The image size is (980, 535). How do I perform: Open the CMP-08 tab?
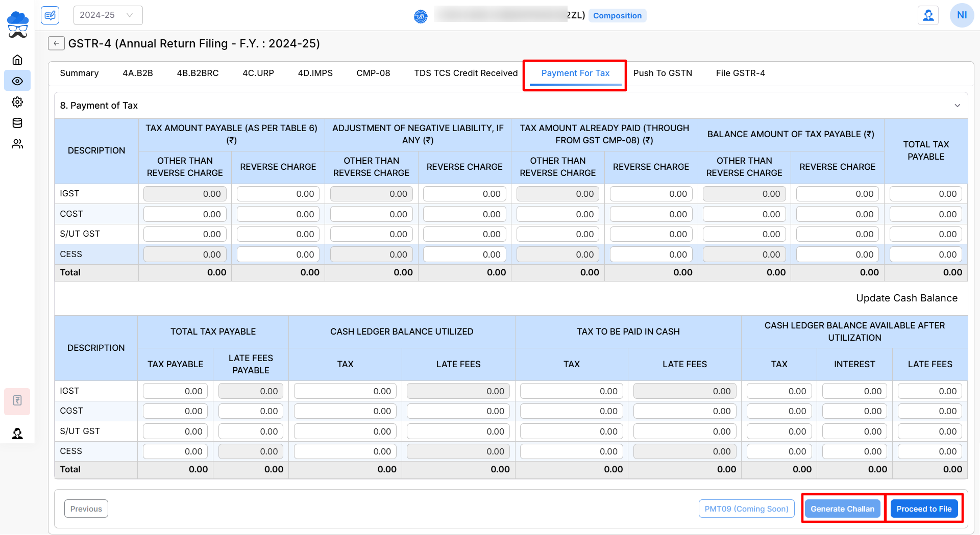(x=373, y=73)
